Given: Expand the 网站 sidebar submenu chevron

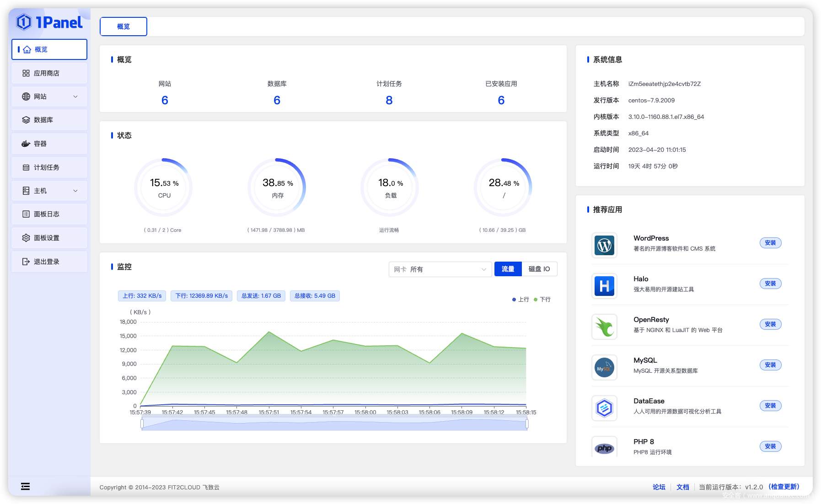Looking at the screenshot, I should pos(75,97).
